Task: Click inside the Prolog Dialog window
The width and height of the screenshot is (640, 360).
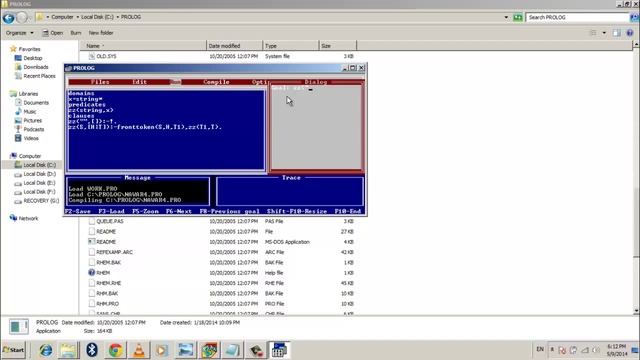Action: click(316, 129)
